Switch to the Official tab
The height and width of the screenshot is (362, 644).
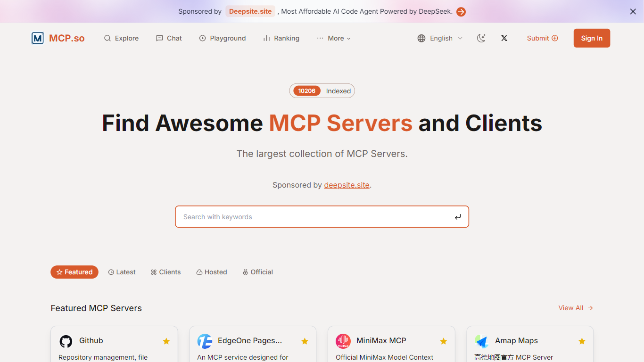[258, 272]
